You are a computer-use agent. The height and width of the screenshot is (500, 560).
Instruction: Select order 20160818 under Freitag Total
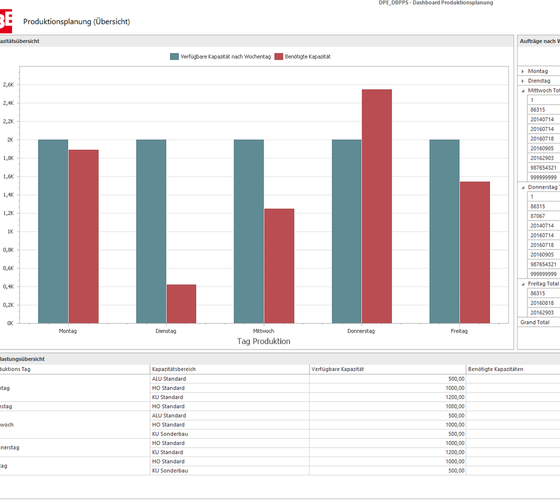(x=544, y=303)
